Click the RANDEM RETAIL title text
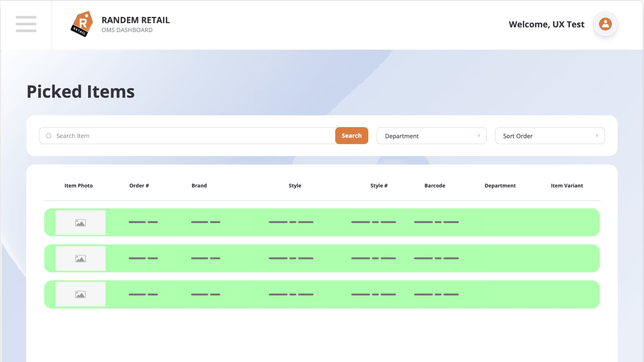The image size is (644, 362). [136, 20]
